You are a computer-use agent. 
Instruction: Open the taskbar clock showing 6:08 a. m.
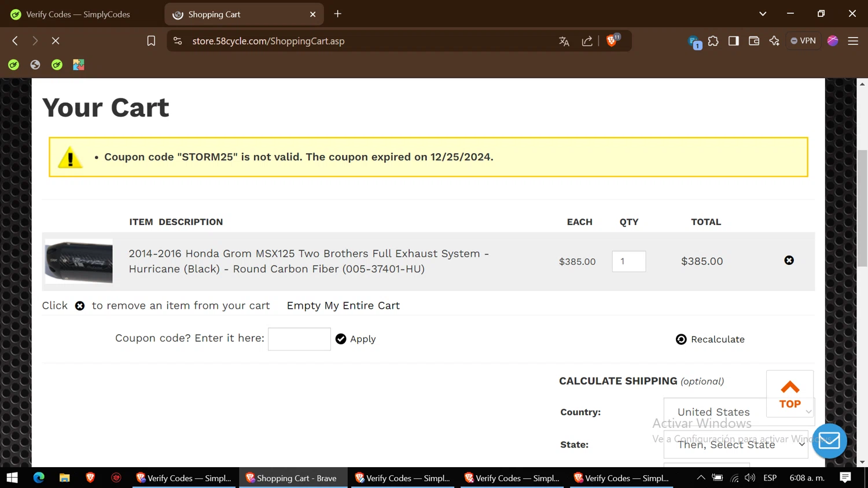coord(807,478)
